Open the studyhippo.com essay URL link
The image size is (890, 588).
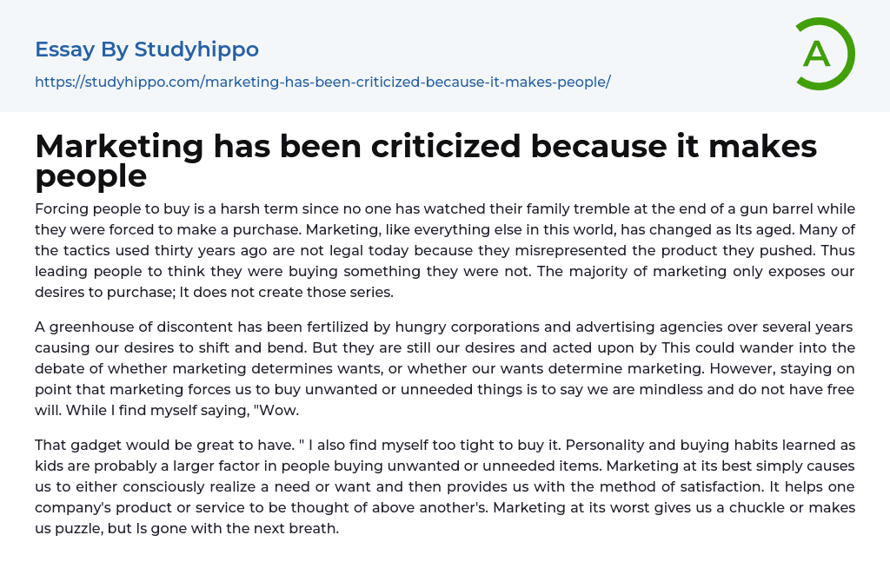point(322,82)
